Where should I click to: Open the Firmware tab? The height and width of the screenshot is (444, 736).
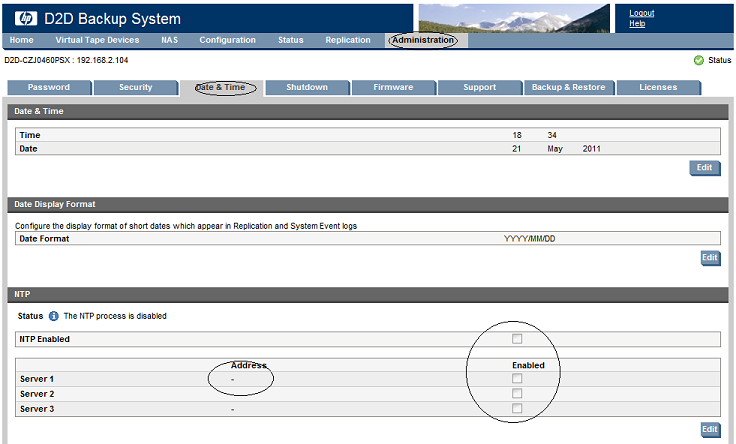tap(393, 87)
